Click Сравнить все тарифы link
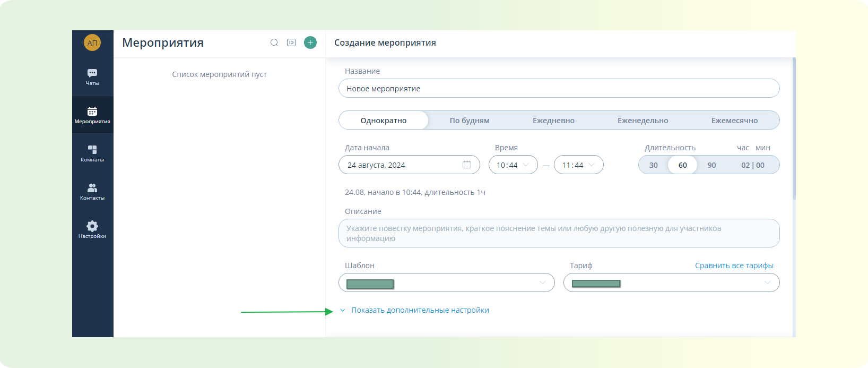The image size is (868, 368). 734,266
